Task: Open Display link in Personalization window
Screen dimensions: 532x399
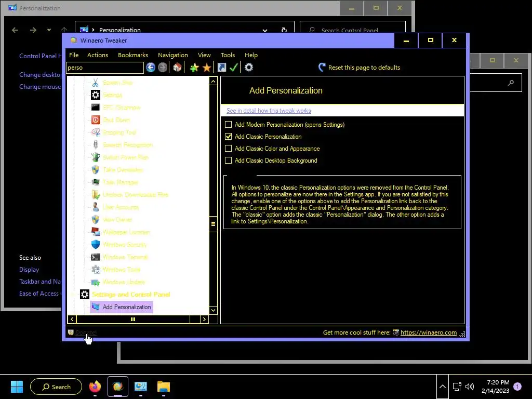Action: click(29, 270)
